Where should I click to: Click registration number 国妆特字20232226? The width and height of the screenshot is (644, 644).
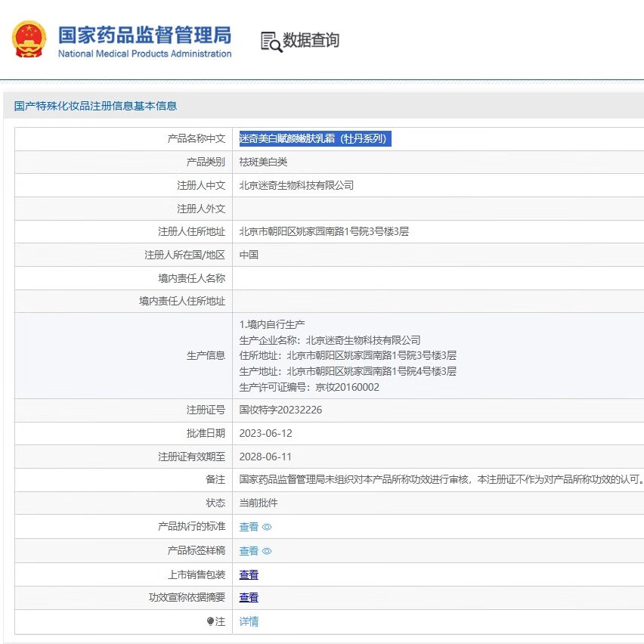click(x=280, y=410)
